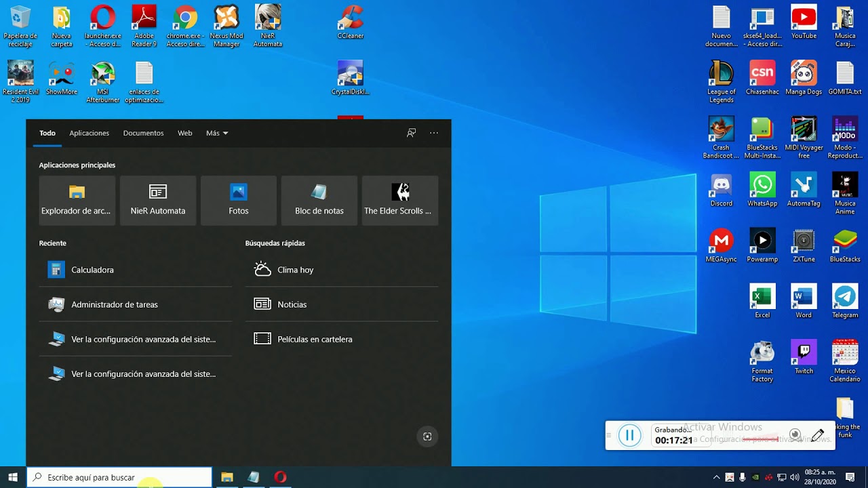Search quick link Clima hoy
Viewport: 868px width, 488px height.
[x=342, y=270]
